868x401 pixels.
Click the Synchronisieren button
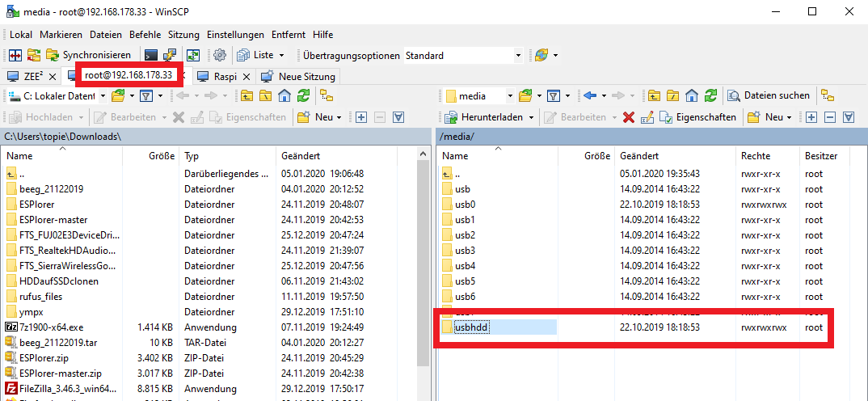click(x=89, y=55)
